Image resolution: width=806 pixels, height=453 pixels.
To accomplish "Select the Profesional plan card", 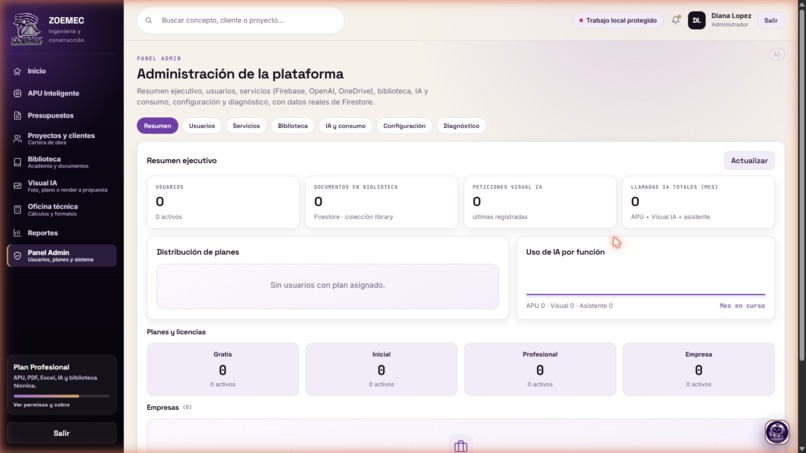I will coord(540,369).
